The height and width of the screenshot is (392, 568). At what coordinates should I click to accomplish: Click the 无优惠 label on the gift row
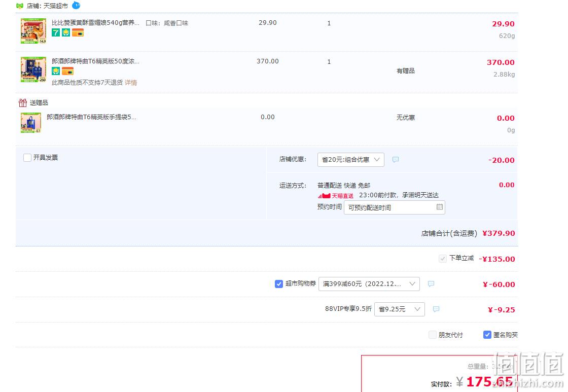tap(405, 117)
